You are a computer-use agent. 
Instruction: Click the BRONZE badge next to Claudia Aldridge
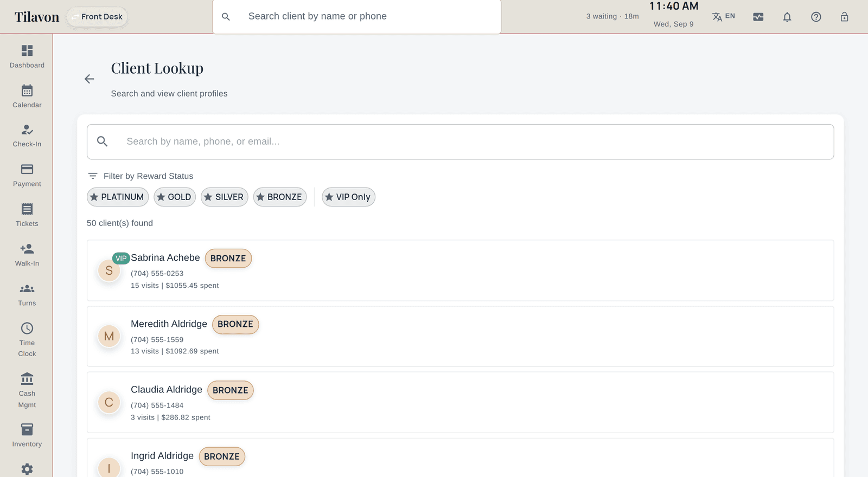tap(231, 390)
